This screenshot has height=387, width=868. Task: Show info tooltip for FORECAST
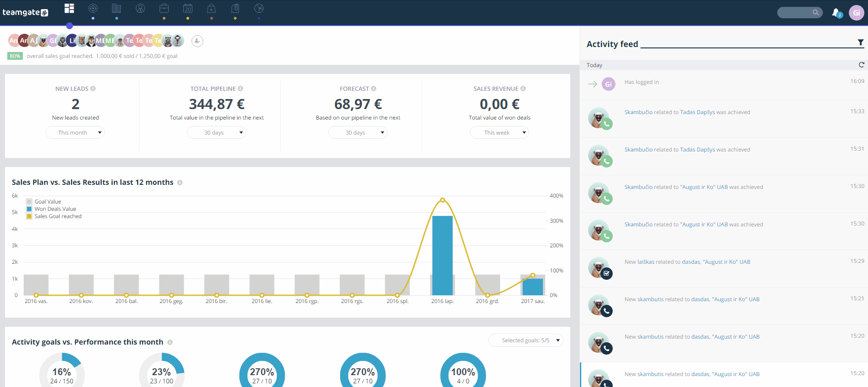point(373,89)
